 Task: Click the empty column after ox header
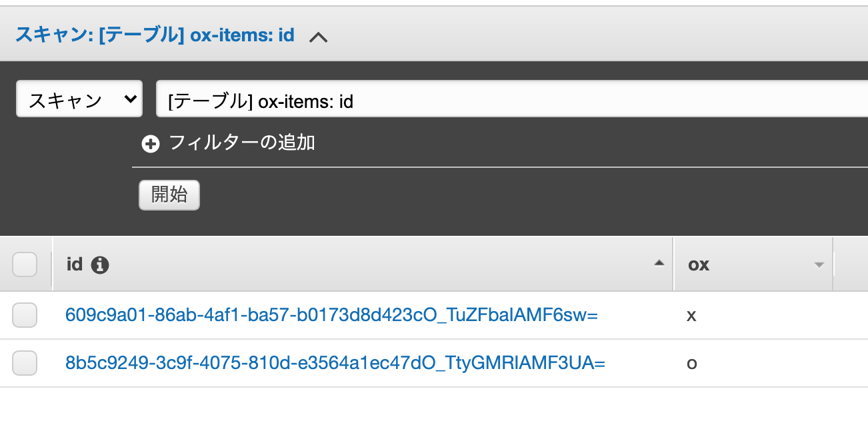[851, 264]
